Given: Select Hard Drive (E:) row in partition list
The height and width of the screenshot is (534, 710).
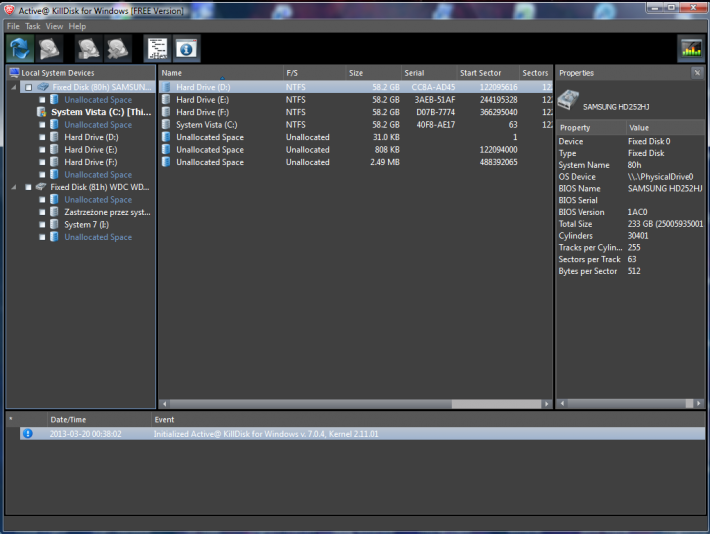Looking at the screenshot, I should pos(355,100).
